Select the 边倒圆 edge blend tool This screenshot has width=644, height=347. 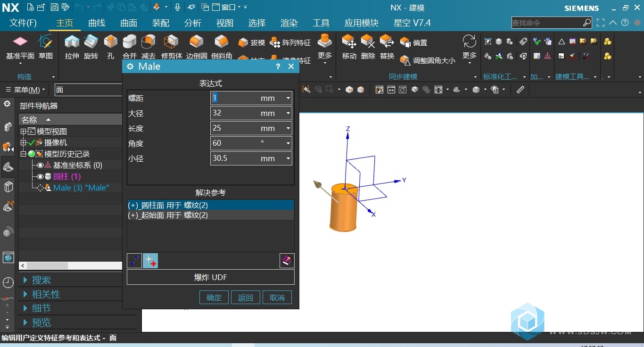tap(197, 47)
